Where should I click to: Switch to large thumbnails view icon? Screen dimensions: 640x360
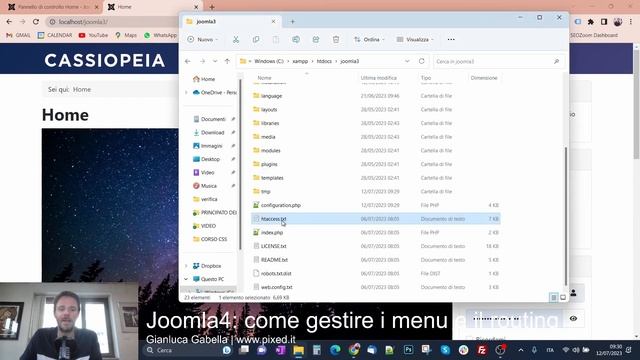click(x=563, y=298)
